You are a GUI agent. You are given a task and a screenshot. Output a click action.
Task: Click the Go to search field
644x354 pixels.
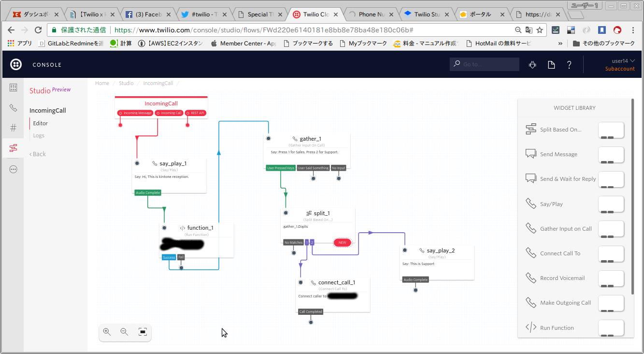tap(485, 64)
